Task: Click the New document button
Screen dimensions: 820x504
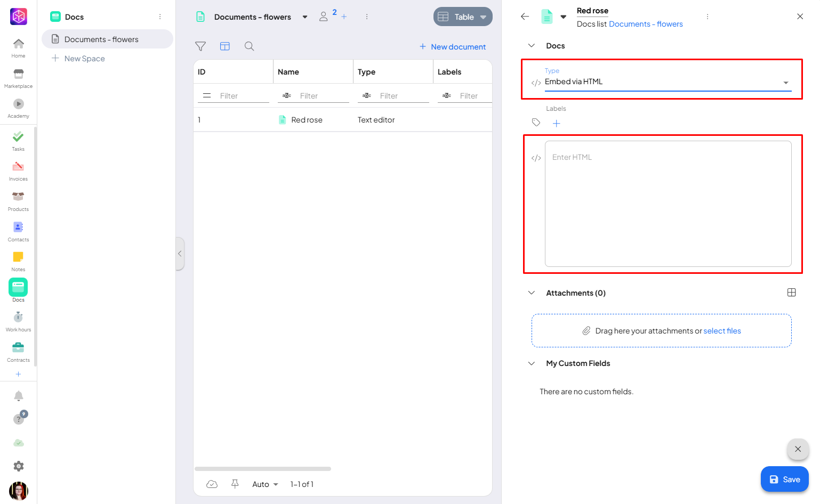Action: click(x=453, y=47)
